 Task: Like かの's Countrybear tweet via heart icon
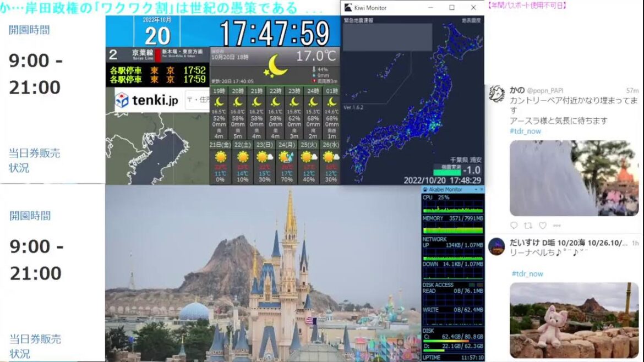(x=543, y=226)
